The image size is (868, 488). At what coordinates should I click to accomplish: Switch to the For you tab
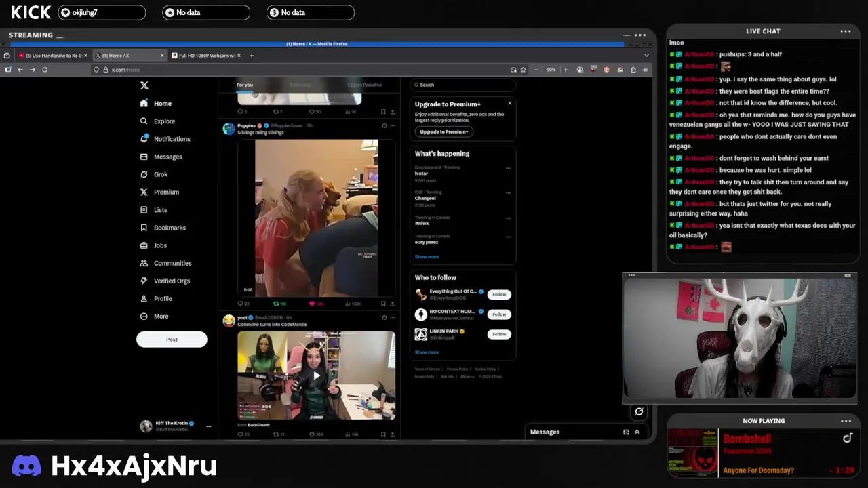[245, 85]
